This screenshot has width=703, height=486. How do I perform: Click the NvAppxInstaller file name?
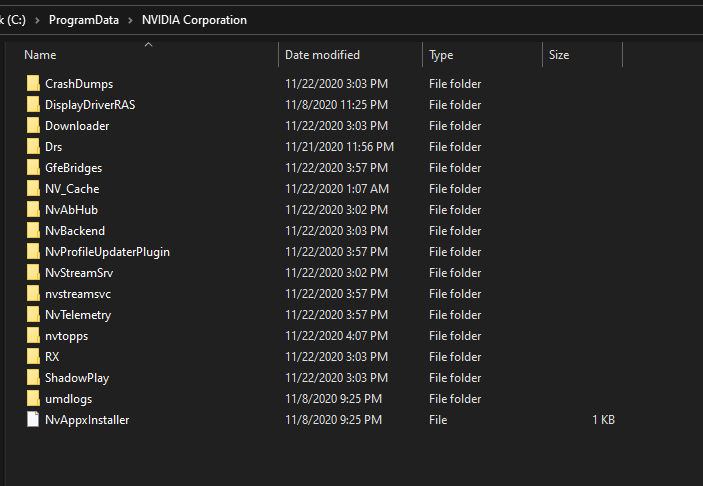[87, 420]
